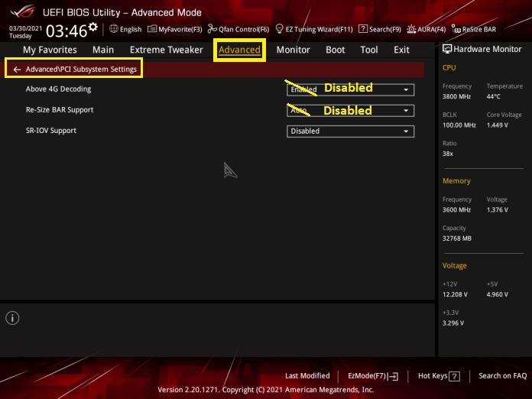
Task: Click the Advanced\PCI Subsystem Settings breadcrumb text
Action: click(x=81, y=70)
